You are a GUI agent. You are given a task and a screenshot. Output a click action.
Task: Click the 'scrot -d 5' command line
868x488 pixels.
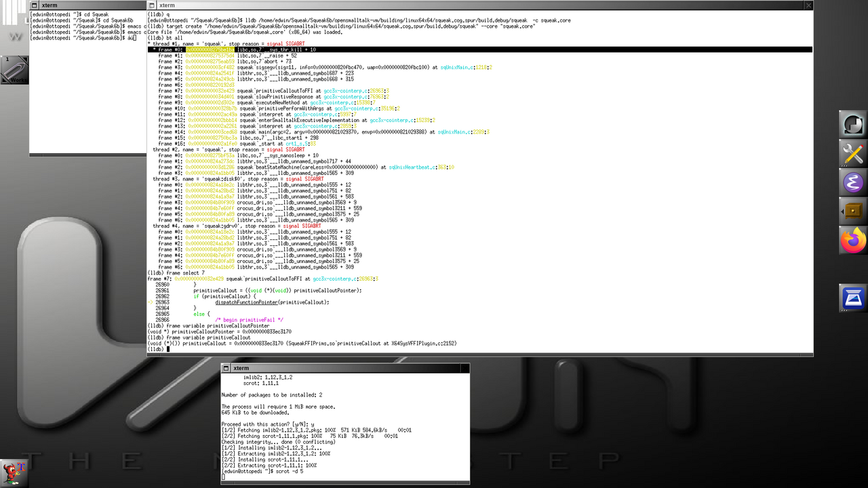click(x=288, y=471)
